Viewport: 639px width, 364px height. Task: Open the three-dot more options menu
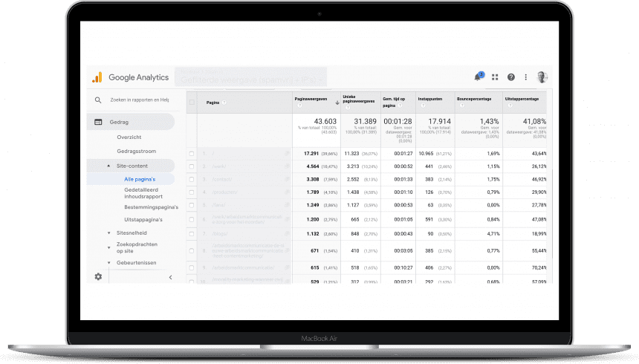(526, 77)
